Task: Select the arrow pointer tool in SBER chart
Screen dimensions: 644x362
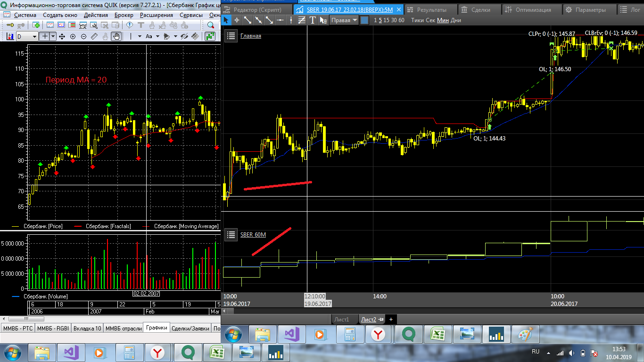Action: tap(226, 20)
